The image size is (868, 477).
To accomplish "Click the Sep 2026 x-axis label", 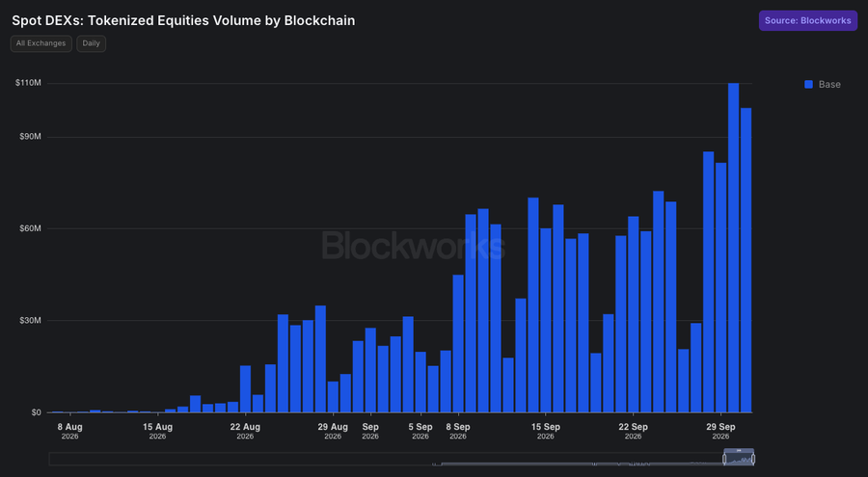I will (x=370, y=431).
